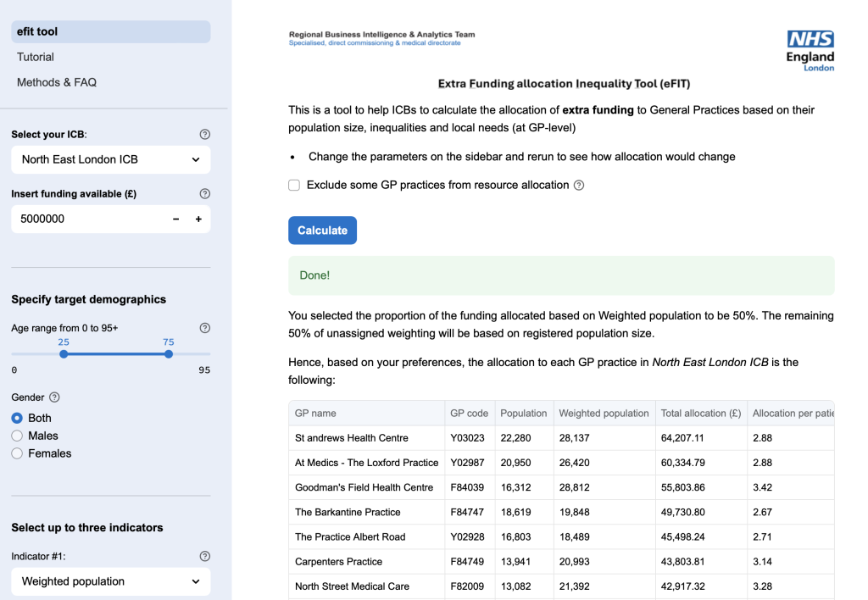Screen dimensions: 868x600
Task: Click help icon beside Indicator #1
Action: click(x=204, y=557)
